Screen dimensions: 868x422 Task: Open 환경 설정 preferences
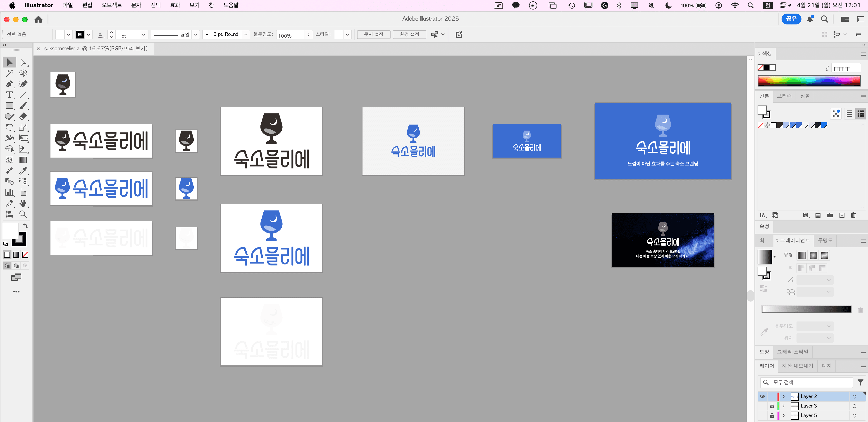point(409,34)
